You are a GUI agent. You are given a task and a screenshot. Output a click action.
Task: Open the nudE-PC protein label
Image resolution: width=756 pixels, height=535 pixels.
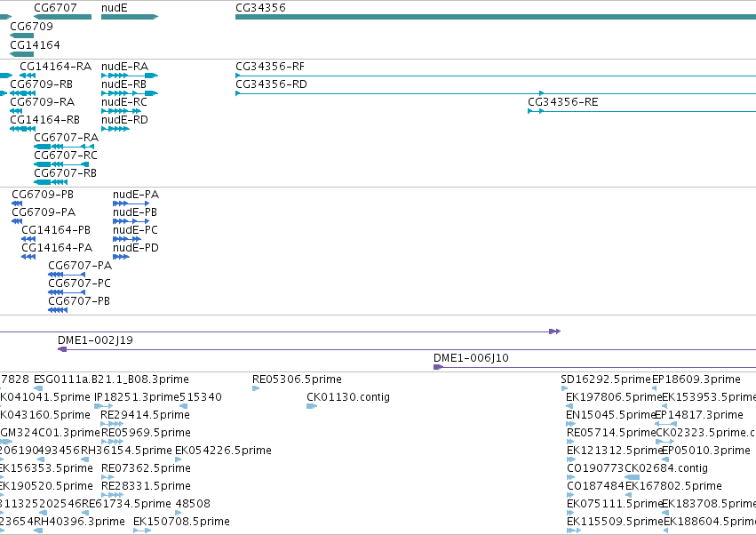135,230
